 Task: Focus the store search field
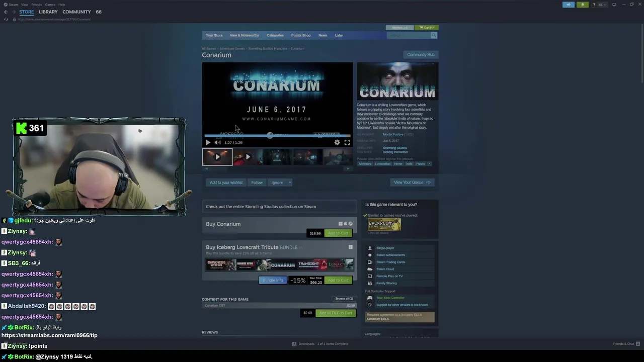tap(409, 35)
